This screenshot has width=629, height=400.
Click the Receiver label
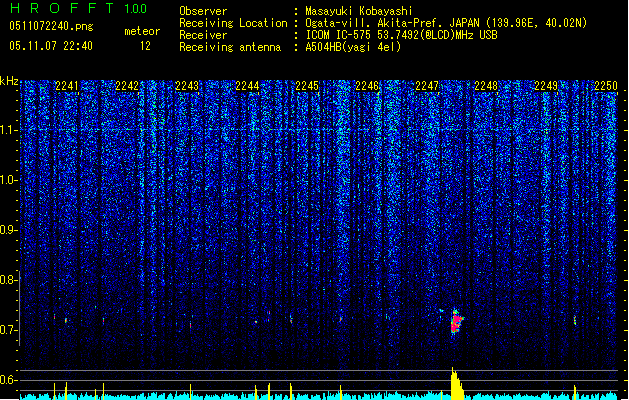tap(203, 35)
